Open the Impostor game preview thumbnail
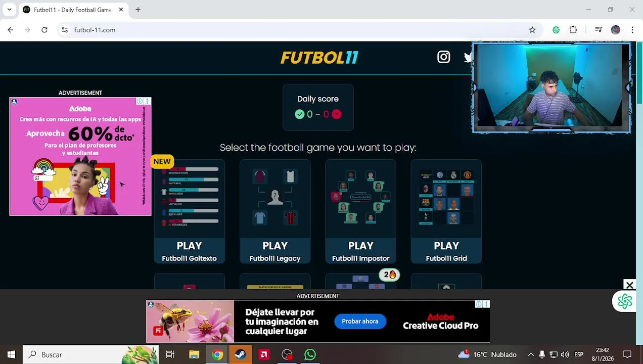 pos(360,198)
